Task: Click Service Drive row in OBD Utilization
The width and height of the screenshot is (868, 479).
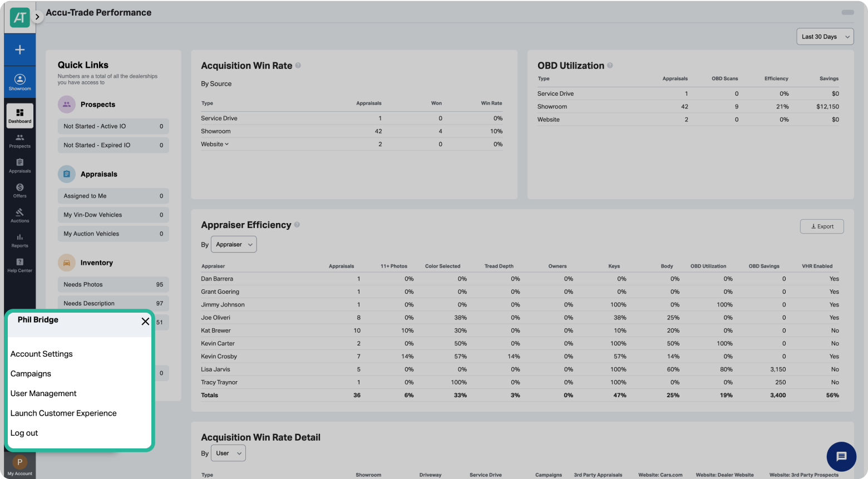Action: pyautogui.click(x=688, y=93)
